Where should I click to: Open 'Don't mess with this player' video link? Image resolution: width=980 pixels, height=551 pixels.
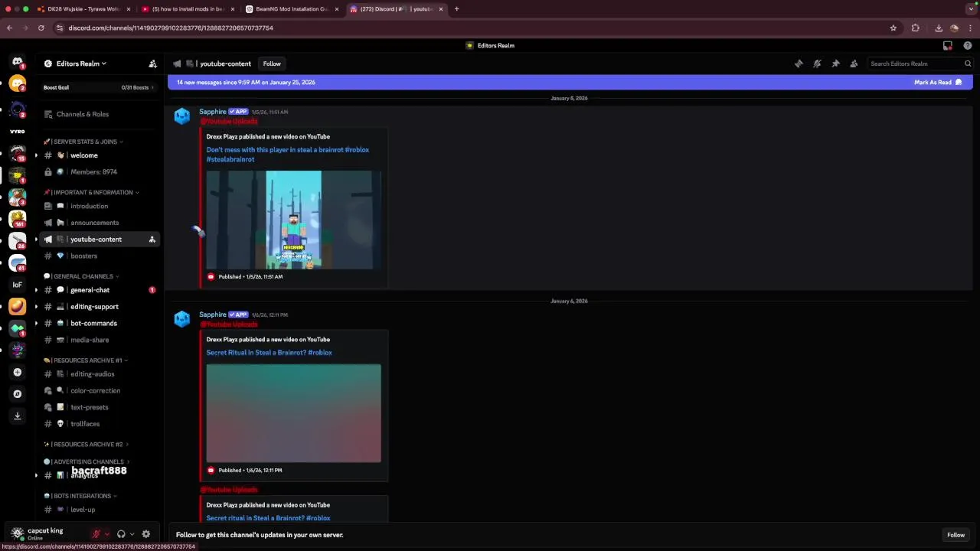click(287, 155)
